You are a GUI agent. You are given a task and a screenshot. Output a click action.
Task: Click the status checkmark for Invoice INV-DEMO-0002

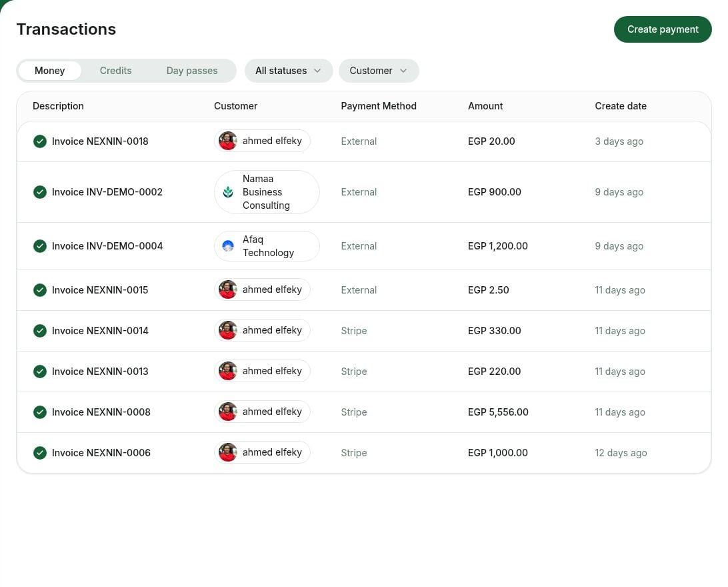click(40, 192)
